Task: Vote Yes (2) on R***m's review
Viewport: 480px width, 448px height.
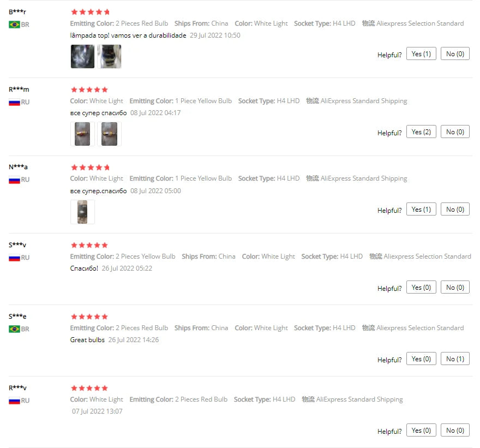Action: click(x=421, y=132)
